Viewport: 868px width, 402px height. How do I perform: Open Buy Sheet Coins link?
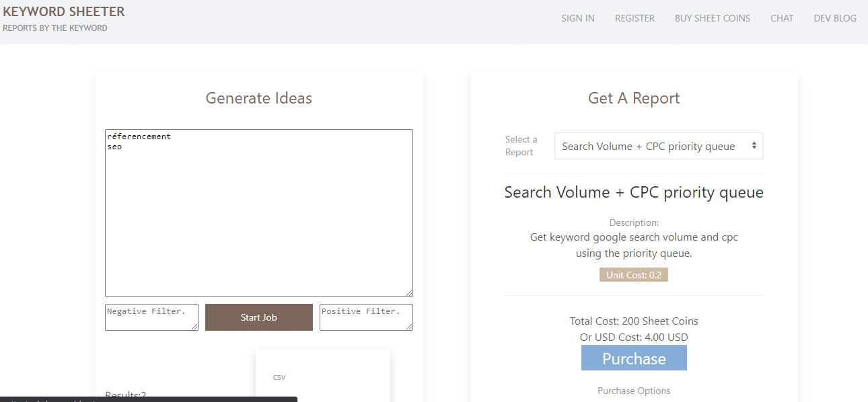click(713, 18)
